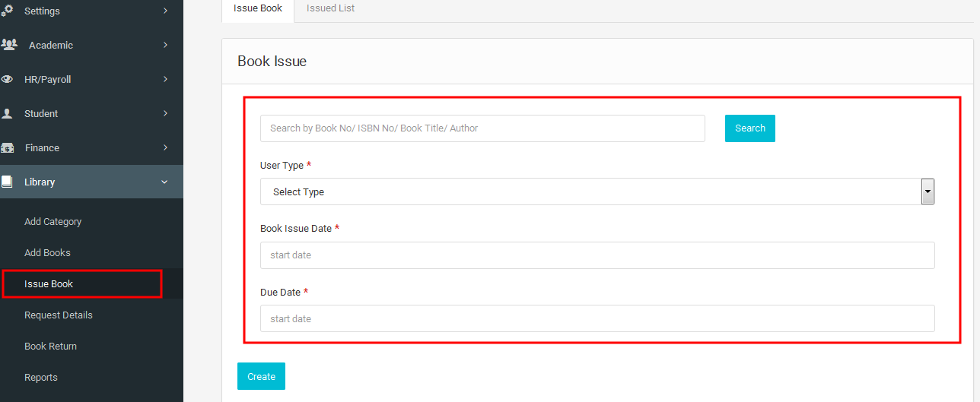Click the Student person icon
Image resolution: width=980 pixels, height=402 pixels.
pos(8,113)
